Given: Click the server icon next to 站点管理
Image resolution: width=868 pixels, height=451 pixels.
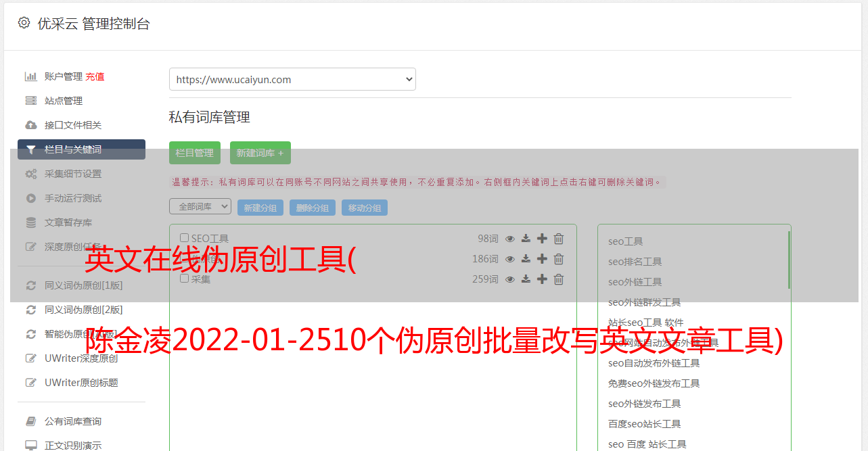Looking at the screenshot, I should (31, 101).
